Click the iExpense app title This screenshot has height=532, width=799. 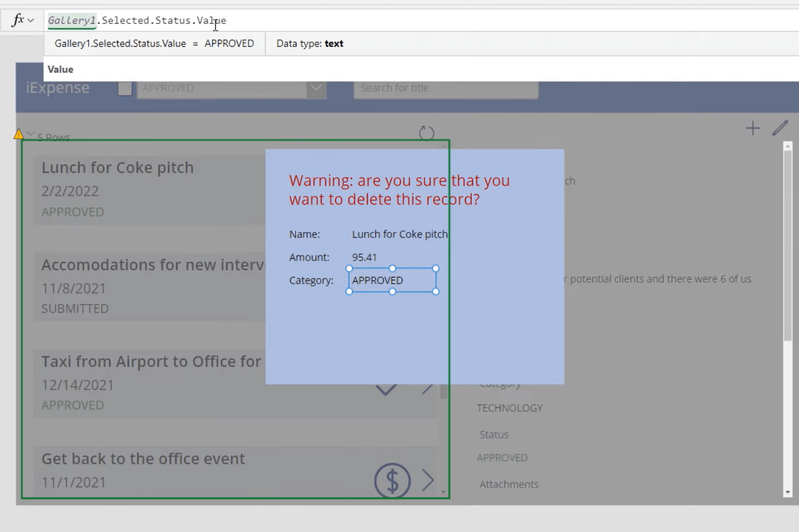58,88
